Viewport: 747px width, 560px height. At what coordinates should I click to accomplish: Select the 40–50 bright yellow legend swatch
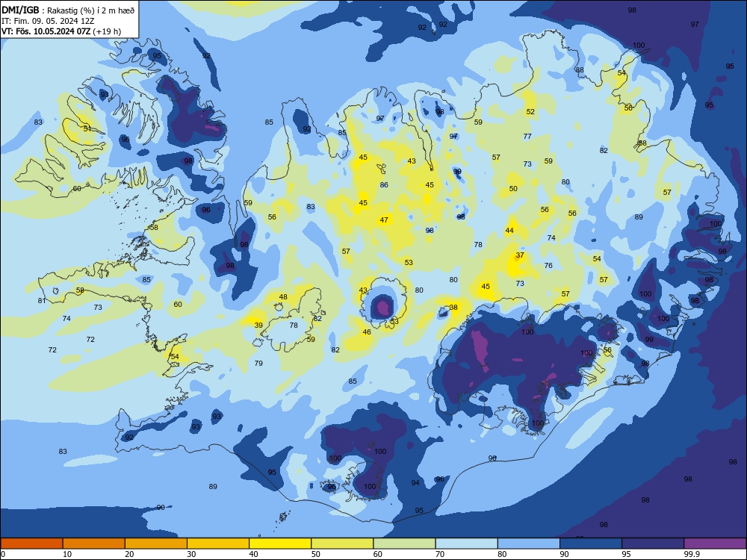(x=280, y=544)
